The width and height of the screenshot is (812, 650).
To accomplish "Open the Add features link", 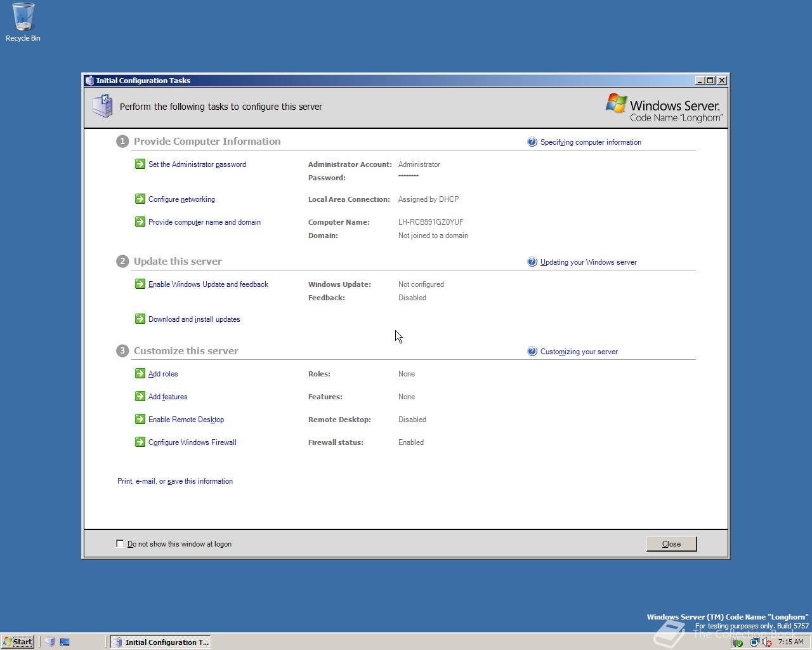I will point(167,397).
